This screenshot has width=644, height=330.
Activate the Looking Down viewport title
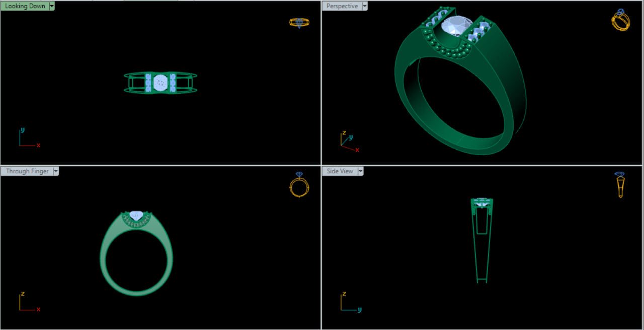tap(25, 6)
